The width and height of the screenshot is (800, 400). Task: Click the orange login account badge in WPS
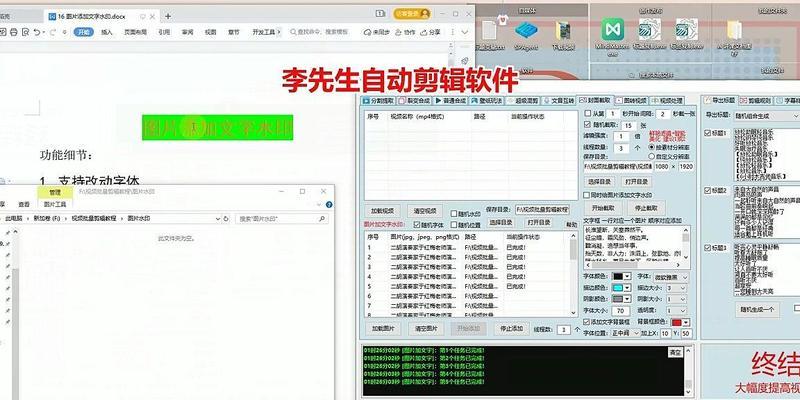[411, 14]
